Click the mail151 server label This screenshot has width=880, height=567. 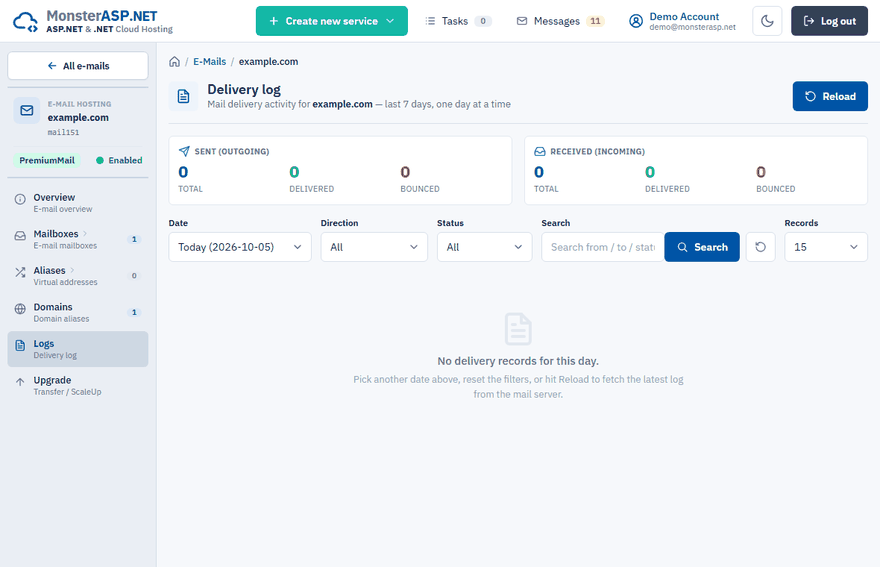point(63,132)
